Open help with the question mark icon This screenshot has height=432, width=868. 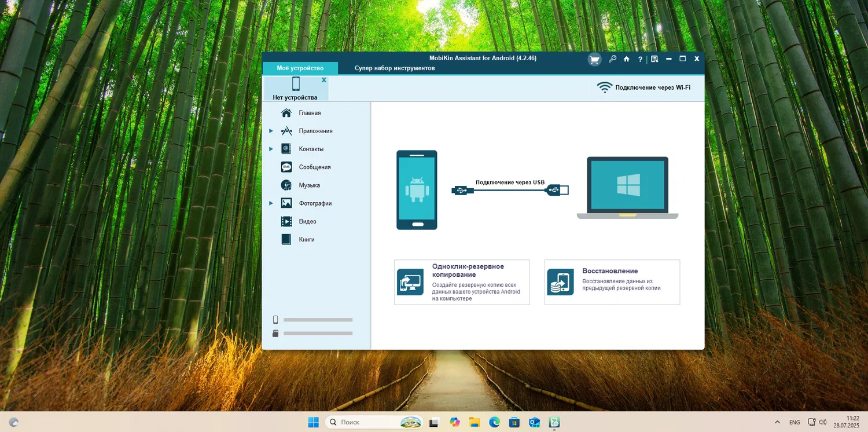(640, 59)
